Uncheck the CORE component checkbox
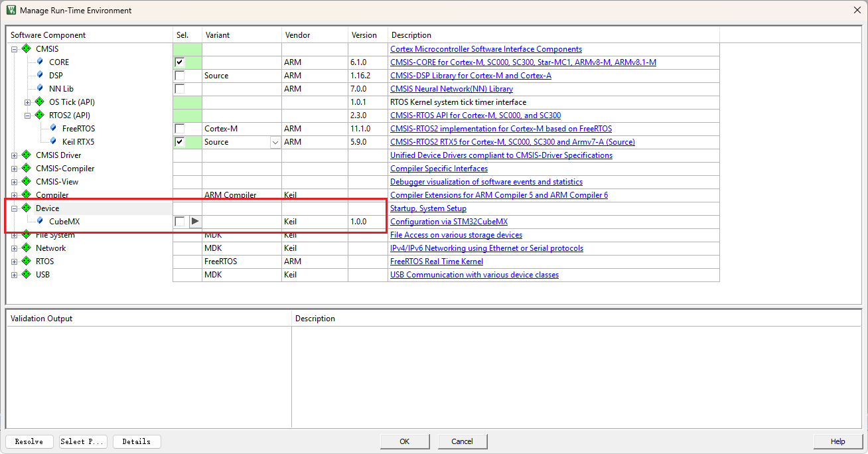This screenshot has width=868, height=454. (179, 62)
